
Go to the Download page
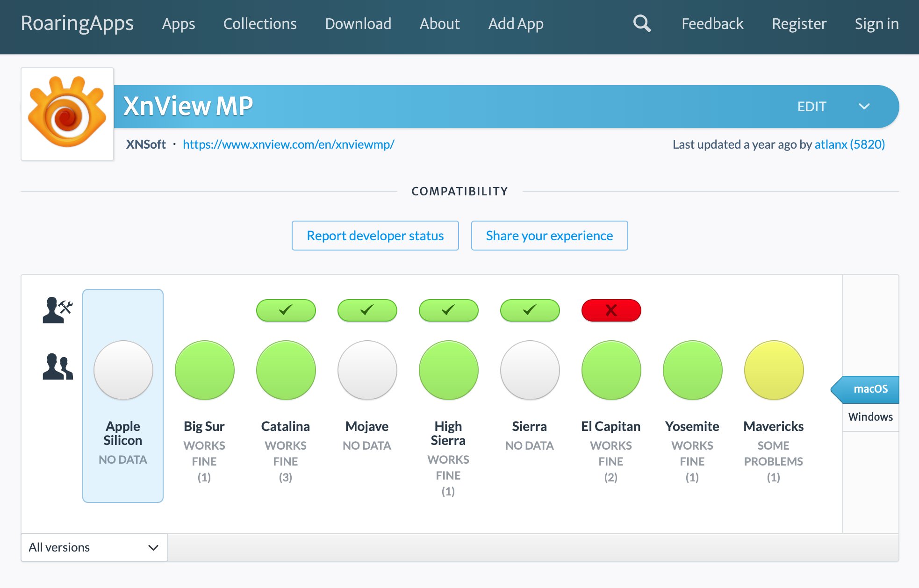(x=358, y=24)
